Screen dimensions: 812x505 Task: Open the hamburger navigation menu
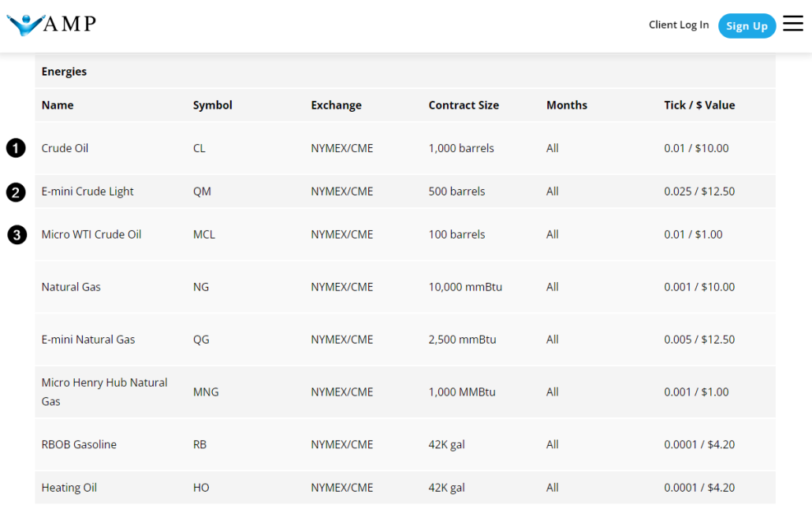(792, 24)
